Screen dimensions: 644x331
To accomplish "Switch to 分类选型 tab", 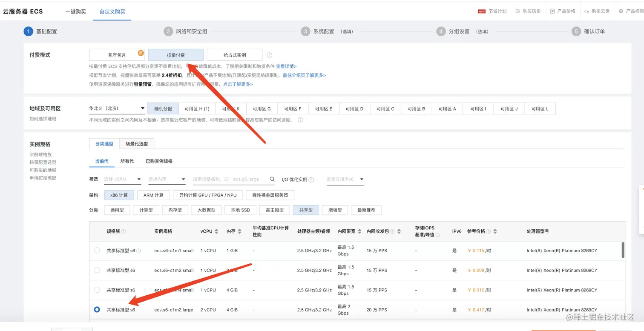I will [x=104, y=144].
